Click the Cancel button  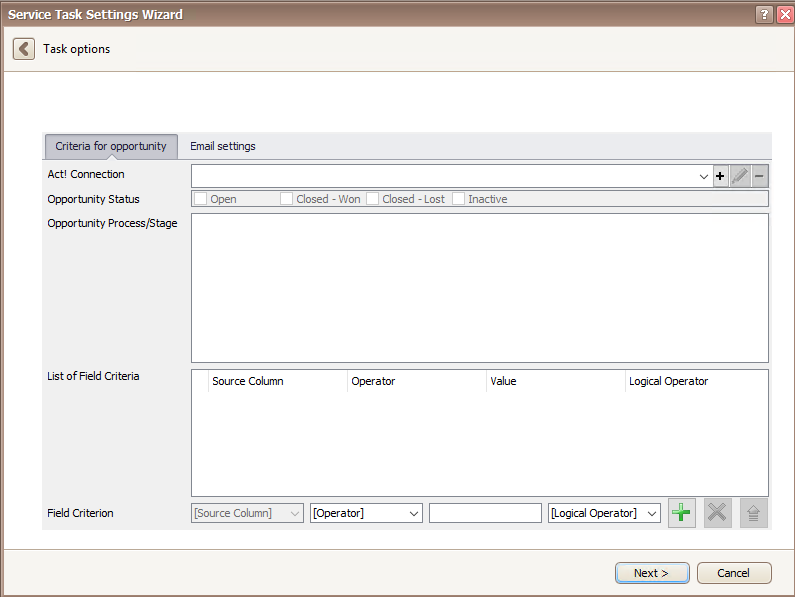[734, 573]
